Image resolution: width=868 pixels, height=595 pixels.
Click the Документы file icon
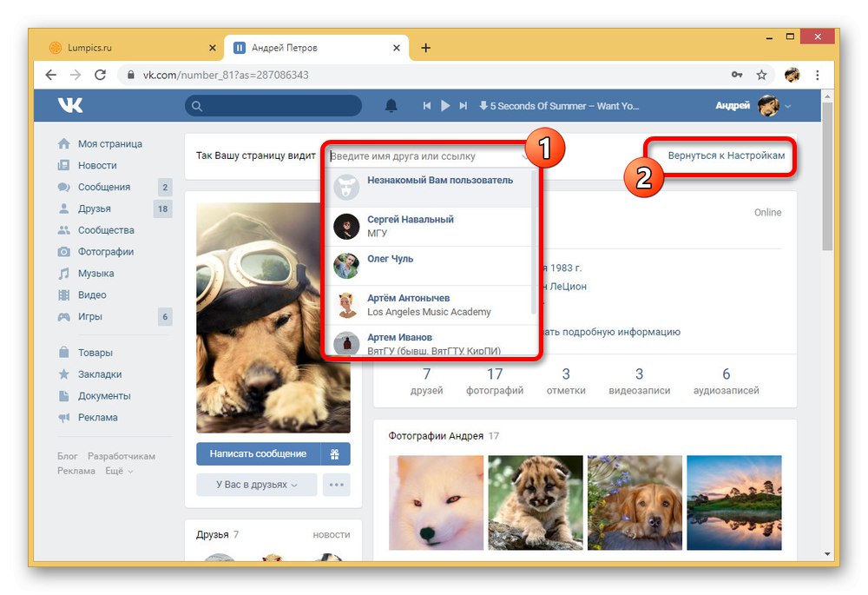click(x=64, y=395)
